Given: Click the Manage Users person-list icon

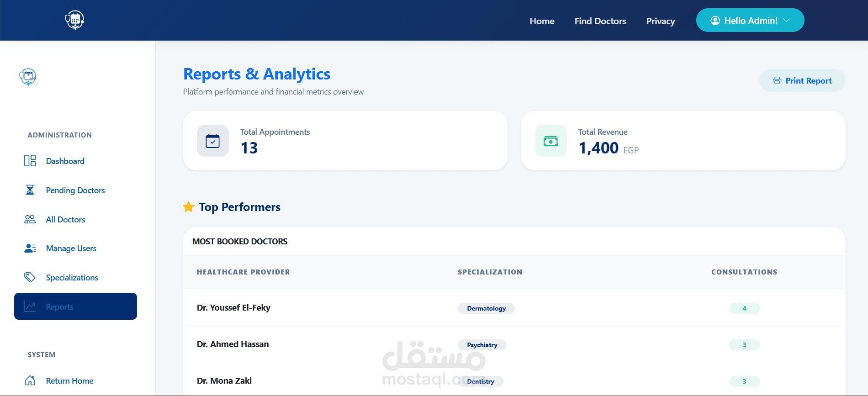Looking at the screenshot, I should [x=30, y=248].
